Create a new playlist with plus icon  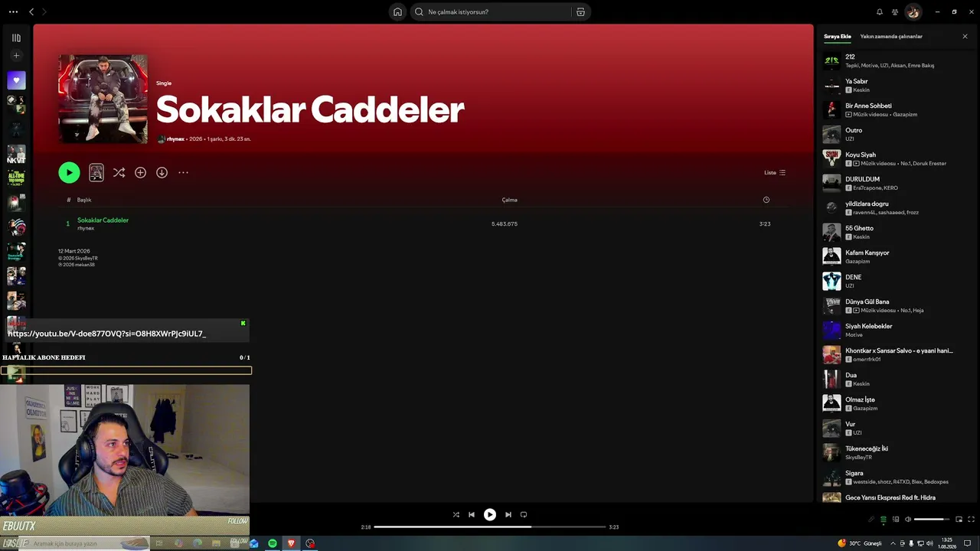click(x=16, y=56)
